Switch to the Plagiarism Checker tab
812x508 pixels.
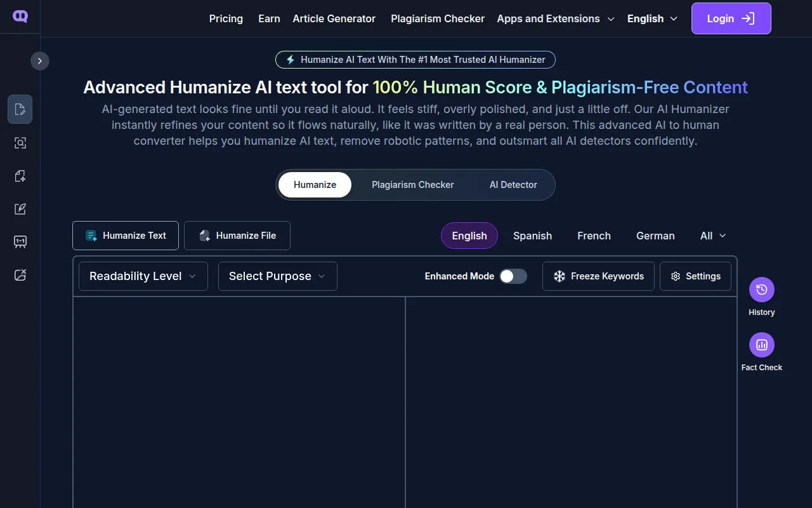coord(412,185)
